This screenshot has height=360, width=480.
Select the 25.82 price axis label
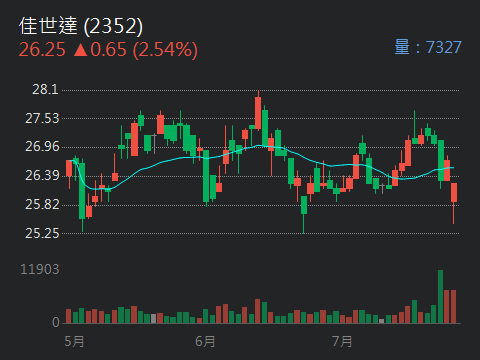[x=42, y=204]
